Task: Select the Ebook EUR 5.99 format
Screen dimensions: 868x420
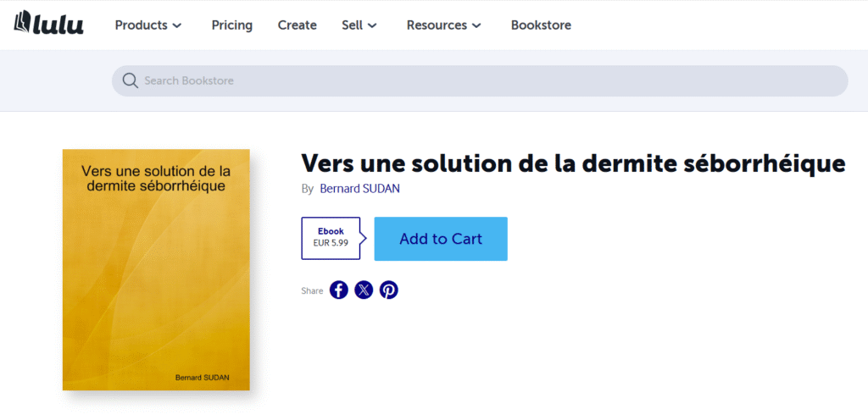Action: click(331, 238)
